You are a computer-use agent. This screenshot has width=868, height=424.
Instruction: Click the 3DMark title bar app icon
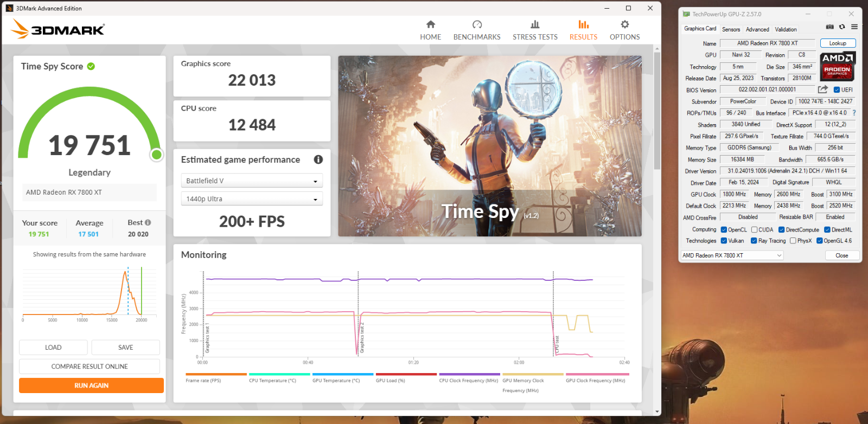9,8
